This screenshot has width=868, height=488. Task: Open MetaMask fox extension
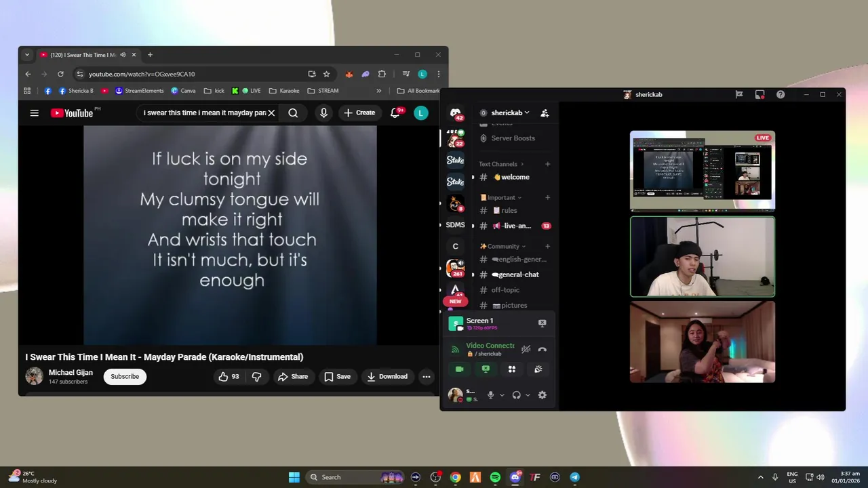click(349, 74)
